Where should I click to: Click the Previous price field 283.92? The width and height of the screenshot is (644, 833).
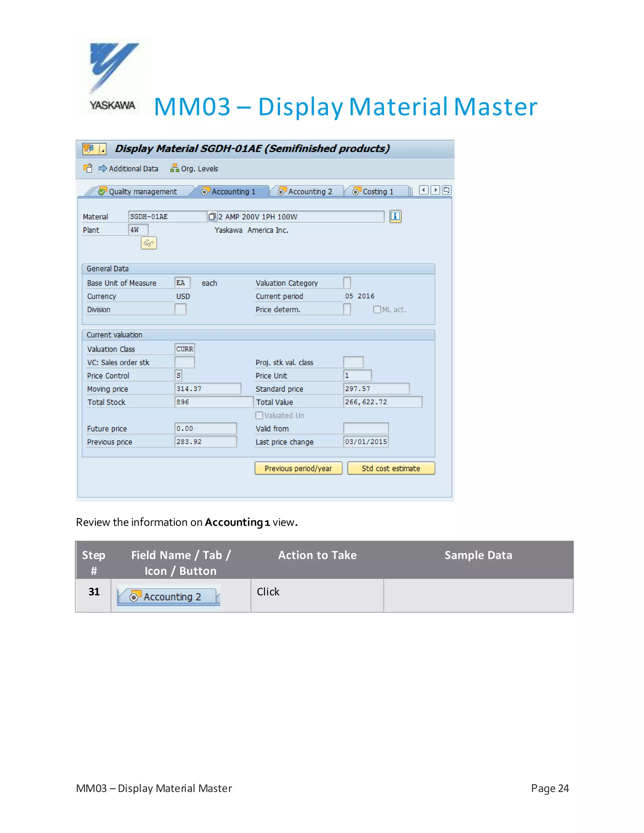click(206, 442)
